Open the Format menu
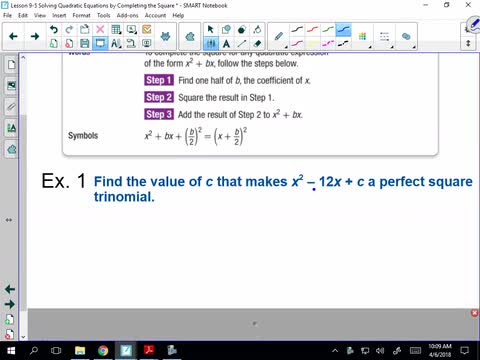 click(81, 15)
